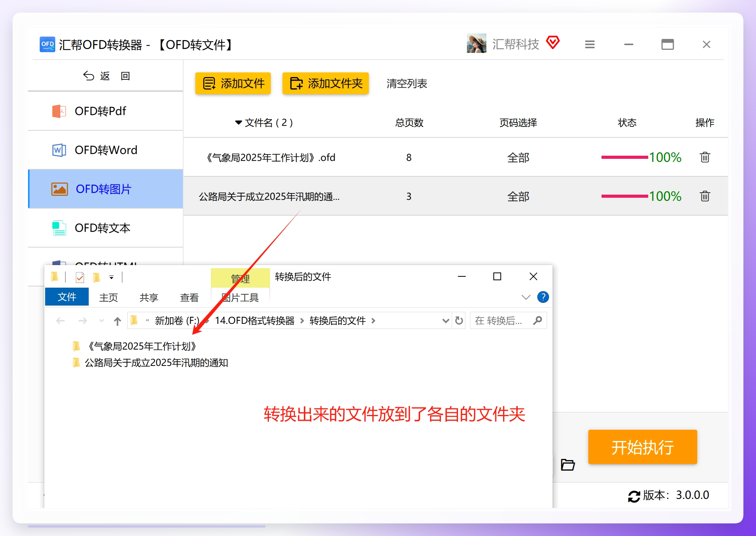This screenshot has height=536, width=756.
Task: Click the 返回 back arrow in sidebar
Action: coord(89,76)
